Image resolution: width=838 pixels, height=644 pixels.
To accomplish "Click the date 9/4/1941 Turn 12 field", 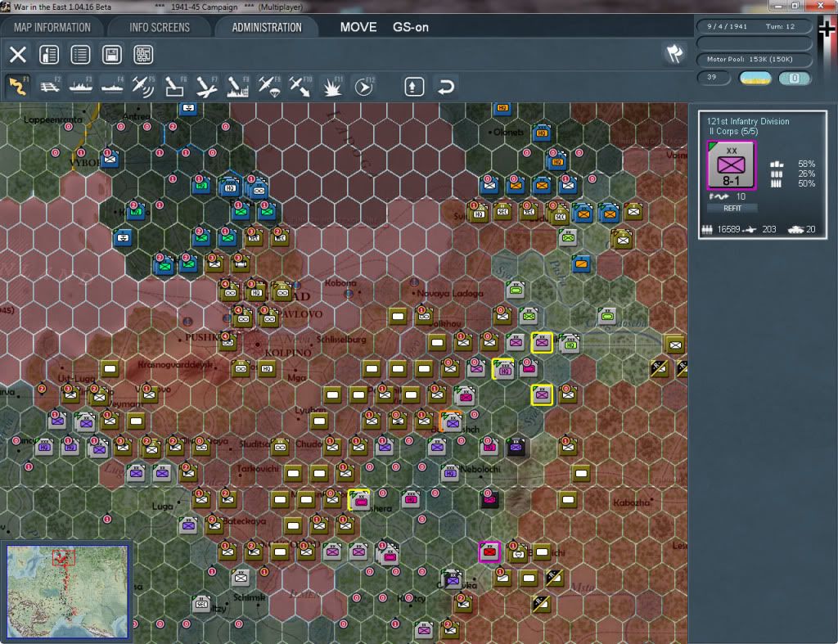I will [754, 26].
